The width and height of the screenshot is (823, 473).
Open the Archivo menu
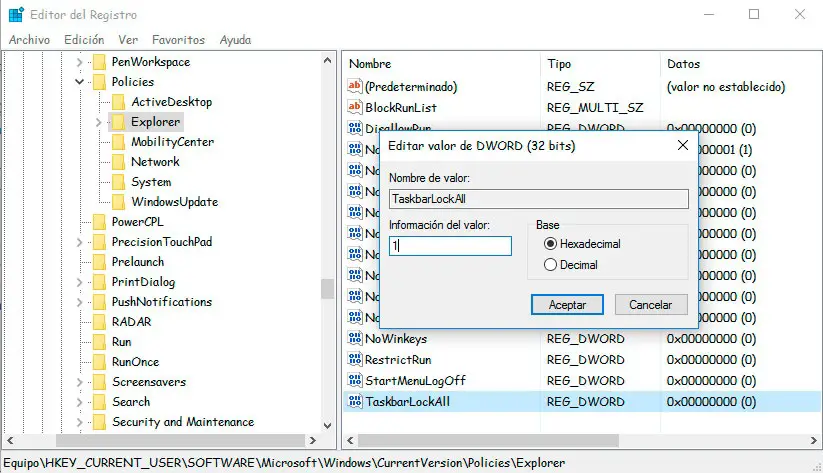(x=29, y=40)
